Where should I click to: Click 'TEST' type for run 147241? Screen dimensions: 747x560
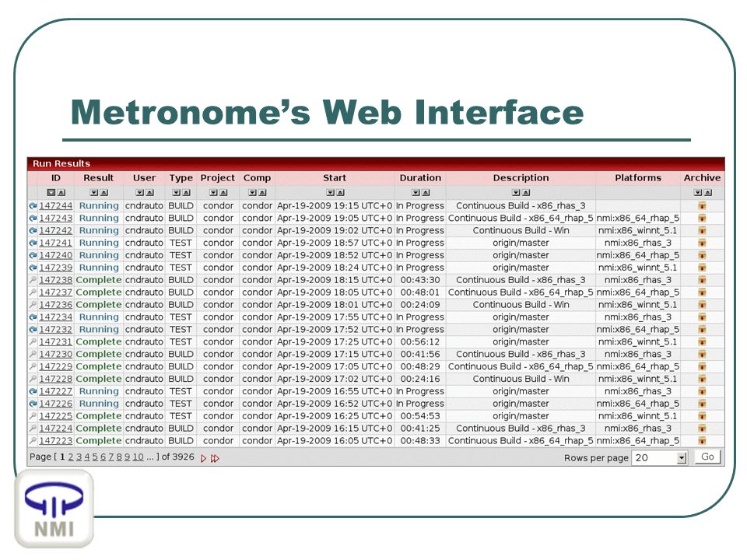click(x=181, y=243)
